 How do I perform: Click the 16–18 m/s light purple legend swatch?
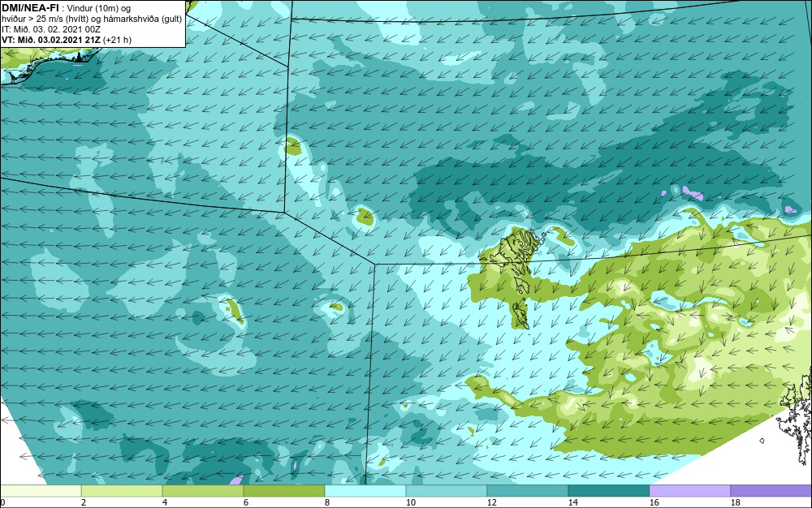pos(689,490)
